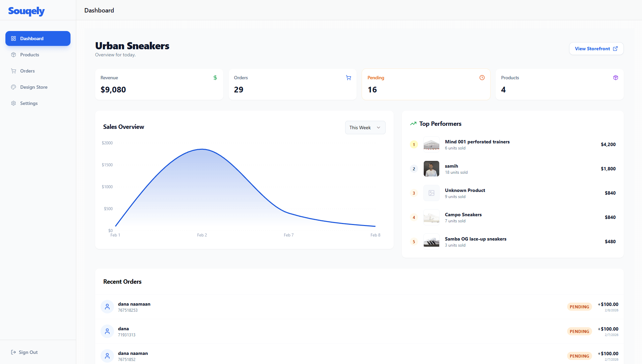642x364 pixels.
Task: Select the Products icon in the sidebar
Action: [13, 55]
